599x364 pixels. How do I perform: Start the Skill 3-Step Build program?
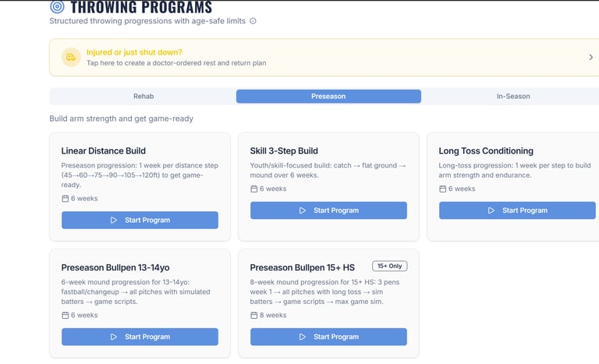click(328, 210)
